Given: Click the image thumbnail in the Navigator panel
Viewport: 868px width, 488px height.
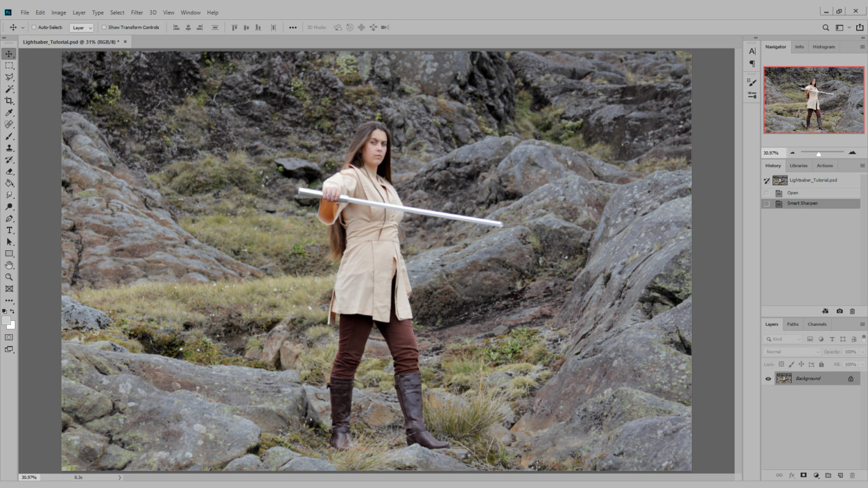Looking at the screenshot, I should click(x=813, y=101).
